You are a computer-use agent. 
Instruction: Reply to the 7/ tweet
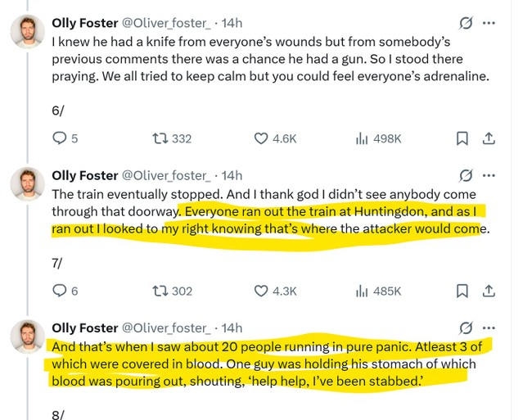click(60, 291)
